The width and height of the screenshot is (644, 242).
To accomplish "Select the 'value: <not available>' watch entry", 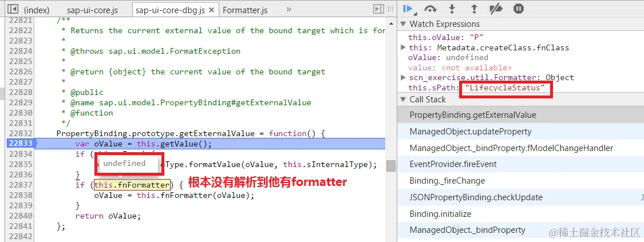I will [x=460, y=68].
